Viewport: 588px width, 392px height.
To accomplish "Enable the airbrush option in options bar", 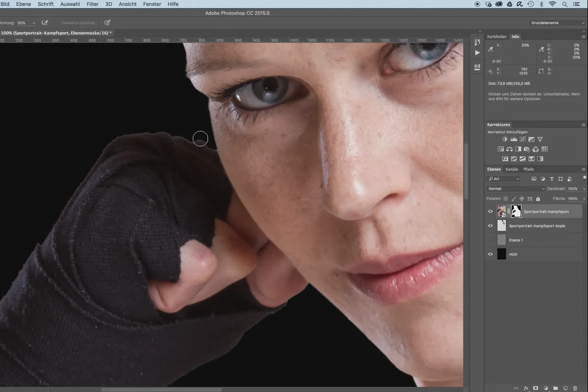I will point(45,23).
